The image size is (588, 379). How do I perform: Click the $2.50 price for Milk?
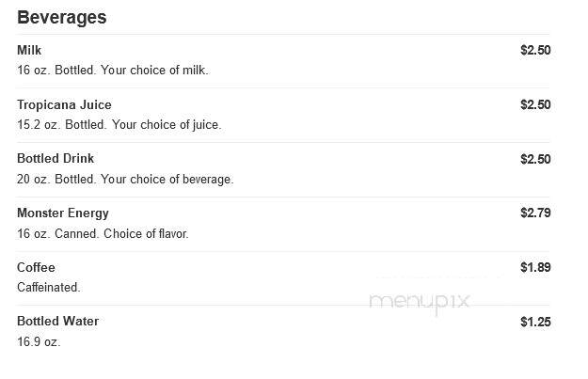click(535, 50)
